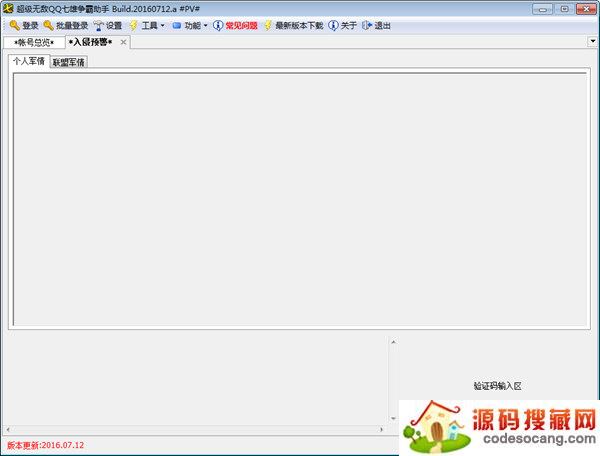Click the 常见问题 info icon
600x456 pixels.
point(218,26)
